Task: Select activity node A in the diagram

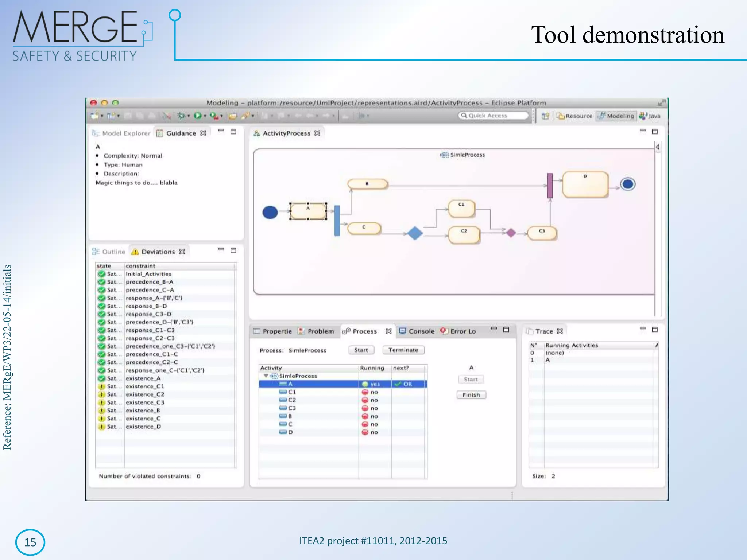Action: pyautogui.click(x=308, y=211)
